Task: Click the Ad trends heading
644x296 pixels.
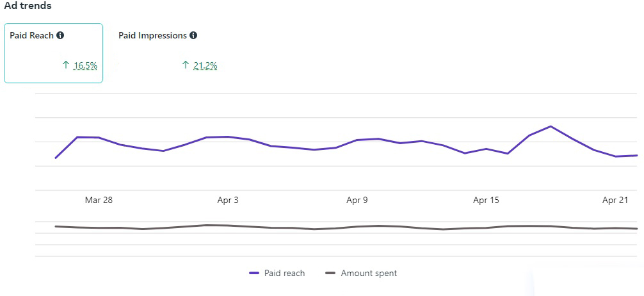Action: tap(28, 6)
